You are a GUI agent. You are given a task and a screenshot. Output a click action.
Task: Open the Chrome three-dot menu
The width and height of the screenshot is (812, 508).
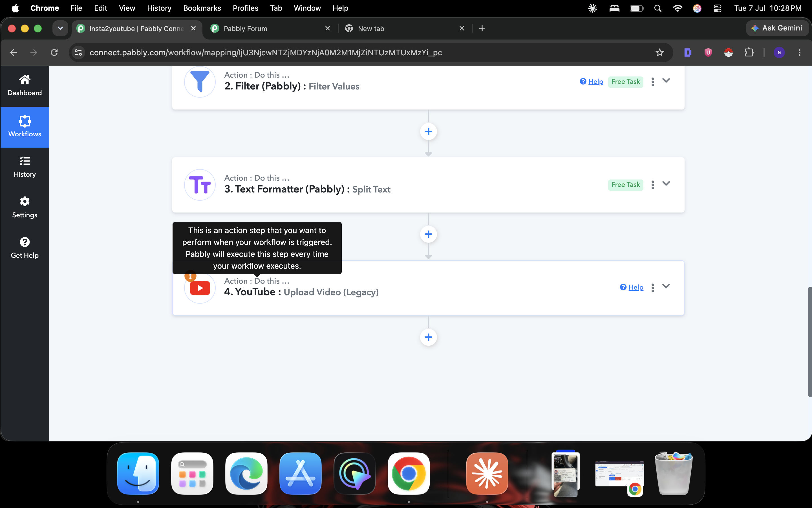pos(800,52)
